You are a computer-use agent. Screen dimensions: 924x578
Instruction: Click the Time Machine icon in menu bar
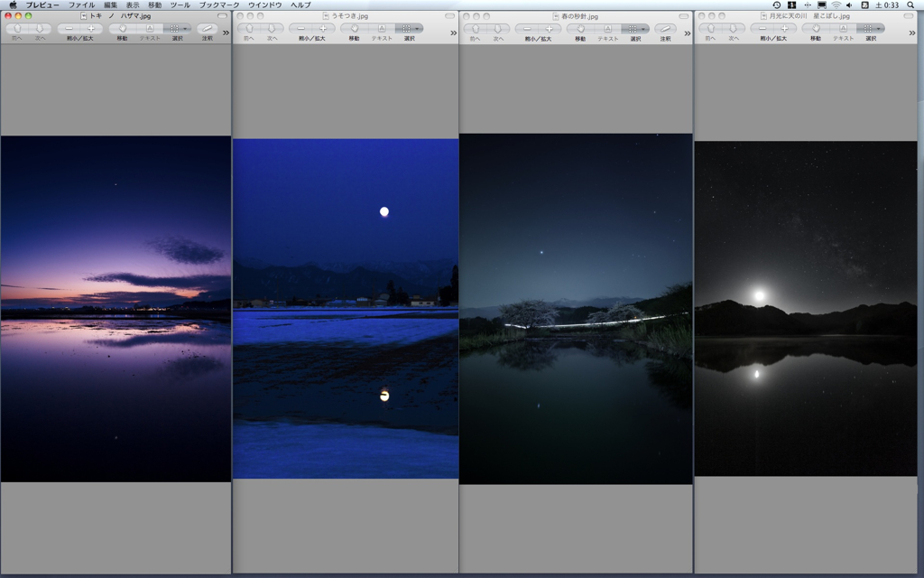(776, 5)
